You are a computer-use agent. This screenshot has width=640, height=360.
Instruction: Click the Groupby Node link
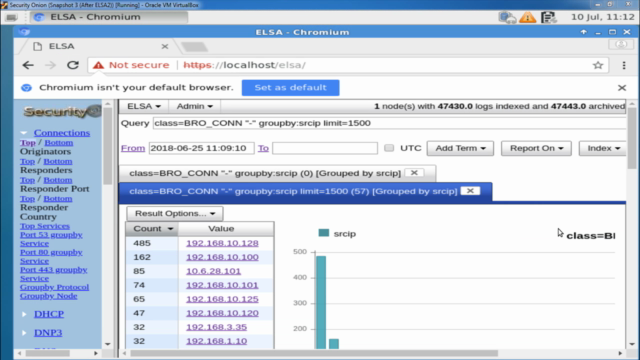tap(49, 296)
